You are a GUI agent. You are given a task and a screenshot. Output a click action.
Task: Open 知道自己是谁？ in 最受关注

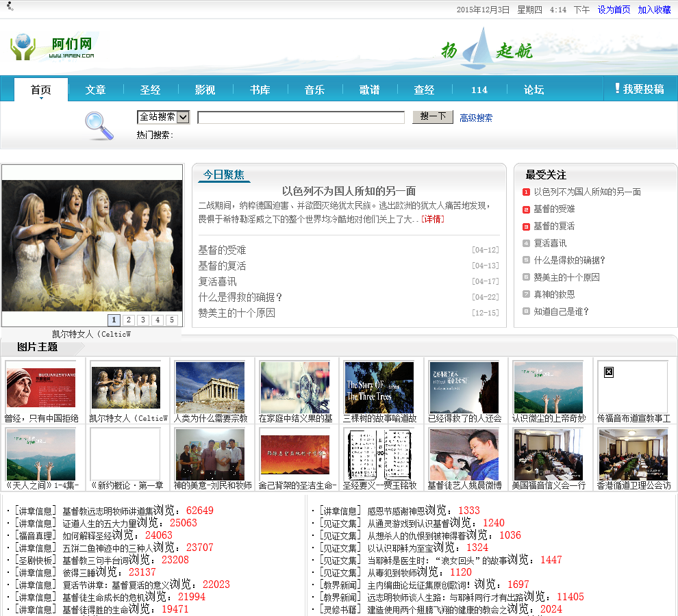562,311
